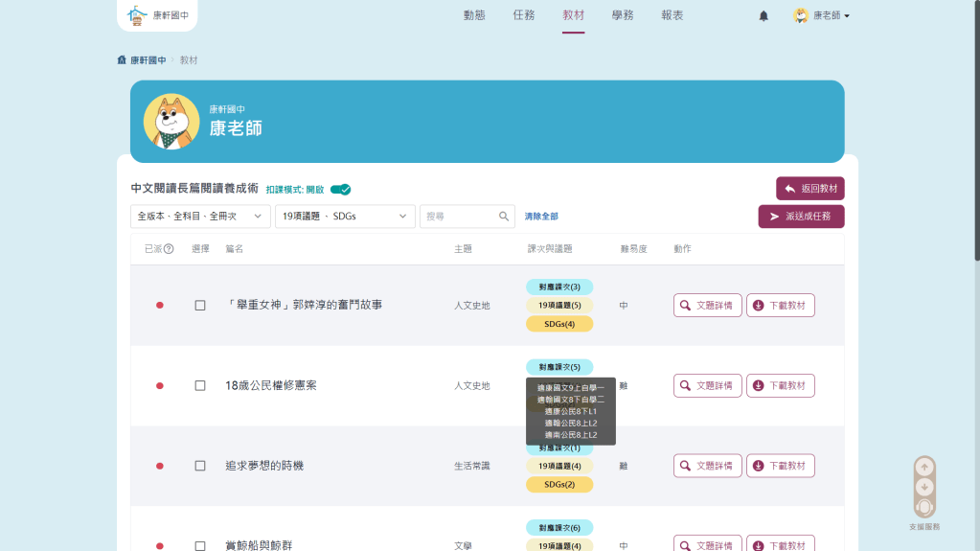Tick the checkbox for 追求夢想的時機
The height and width of the screenshot is (551, 980).
click(x=200, y=466)
